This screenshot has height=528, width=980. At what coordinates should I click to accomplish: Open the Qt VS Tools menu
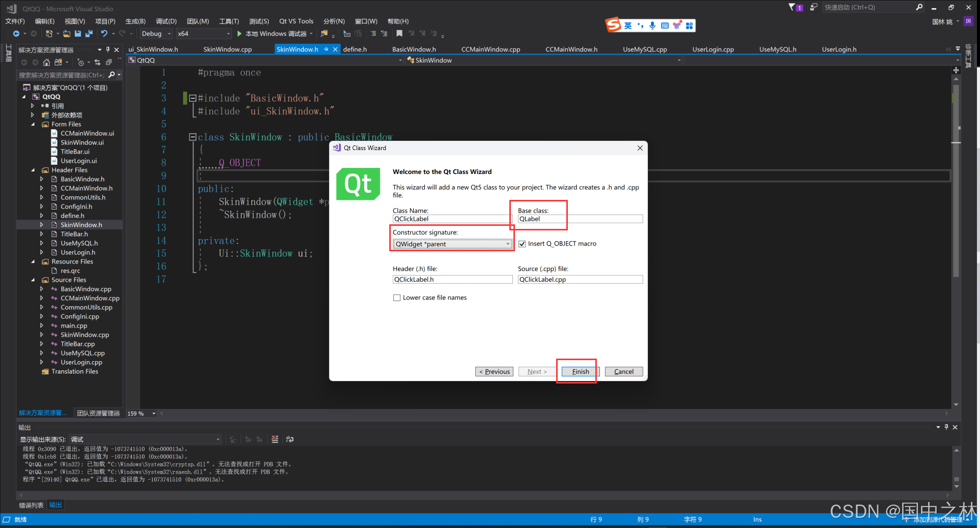[x=296, y=21]
